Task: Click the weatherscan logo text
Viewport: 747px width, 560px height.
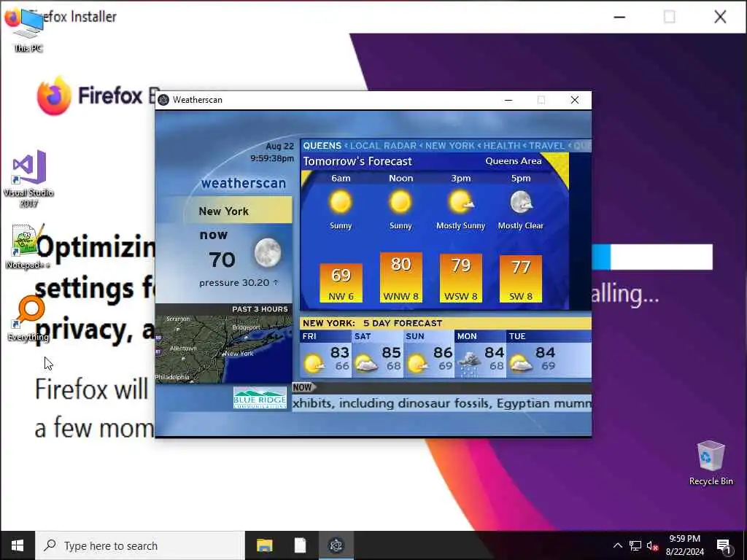Action: pos(244,183)
